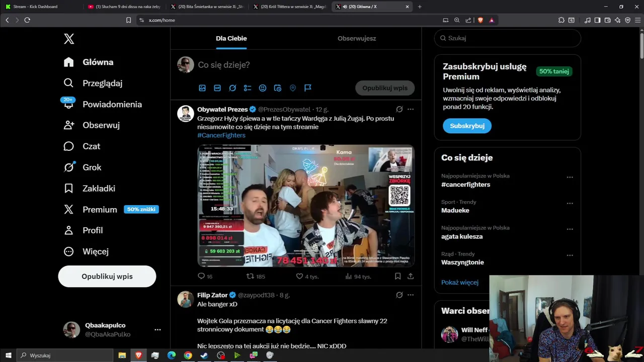The width and height of the screenshot is (644, 362).
Task: Open more options on Obywatel Prezes post
Action: click(x=411, y=109)
